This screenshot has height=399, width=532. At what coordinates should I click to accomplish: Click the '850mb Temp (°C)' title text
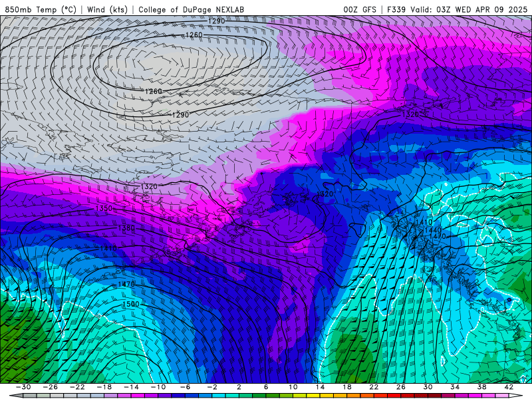tap(41, 9)
